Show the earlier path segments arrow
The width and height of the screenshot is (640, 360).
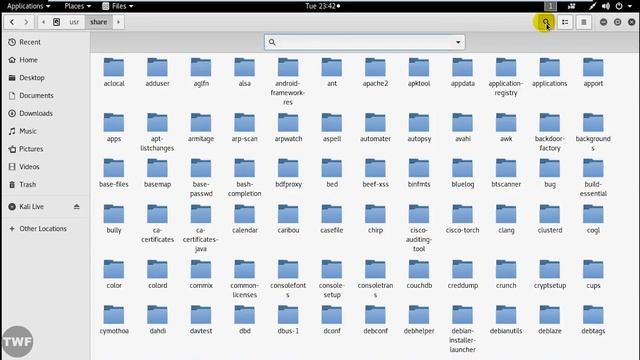click(x=43, y=22)
